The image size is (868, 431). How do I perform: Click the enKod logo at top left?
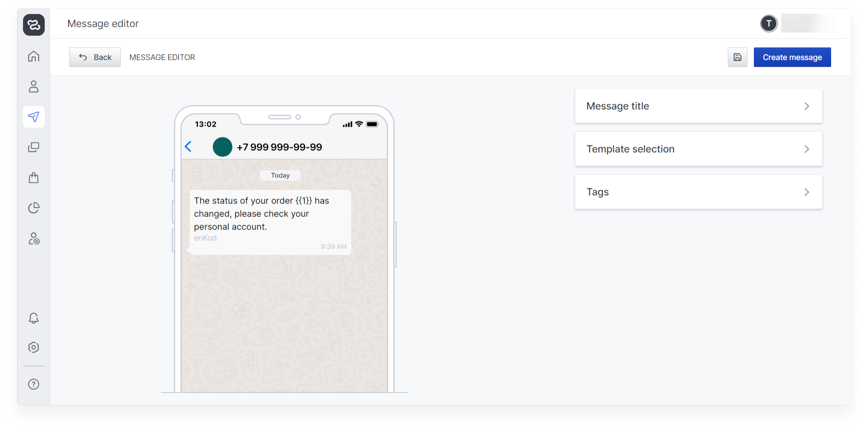point(34,25)
